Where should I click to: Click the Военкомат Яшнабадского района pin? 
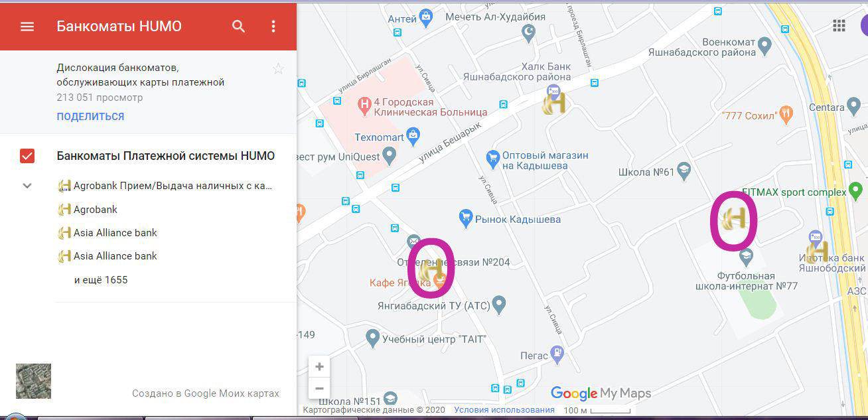click(764, 46)
